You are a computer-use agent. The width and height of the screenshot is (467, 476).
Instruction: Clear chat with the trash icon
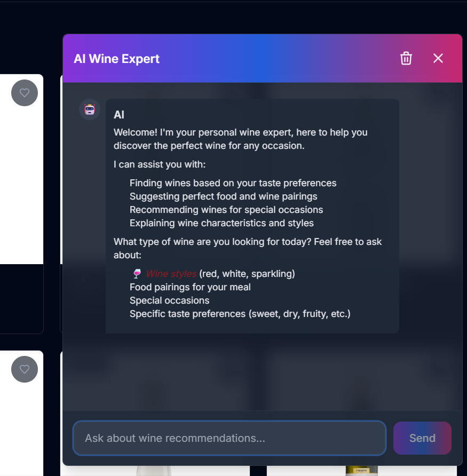(406, 58)
